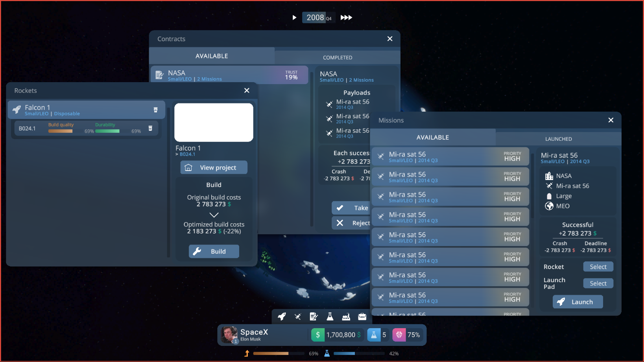Click the Launch button for Mi-ra sat 56

pyautogui.click(x=578, y=302)
